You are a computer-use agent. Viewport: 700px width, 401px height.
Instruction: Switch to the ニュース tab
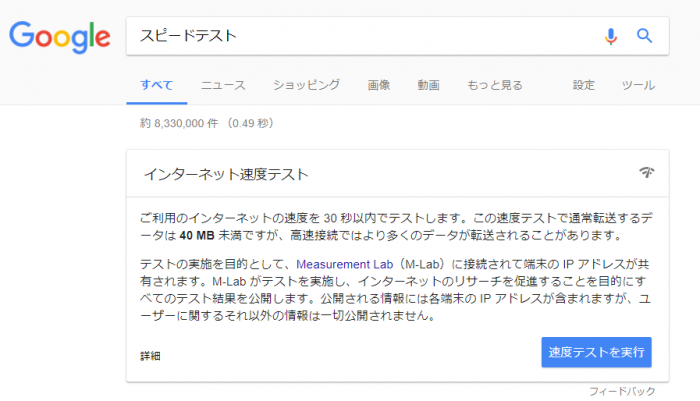pyautogui.click(x=223, y=85)
